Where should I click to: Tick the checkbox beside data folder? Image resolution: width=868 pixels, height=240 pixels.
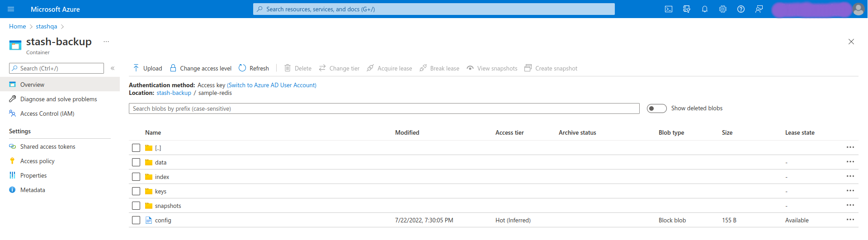(x=136, y=162)
